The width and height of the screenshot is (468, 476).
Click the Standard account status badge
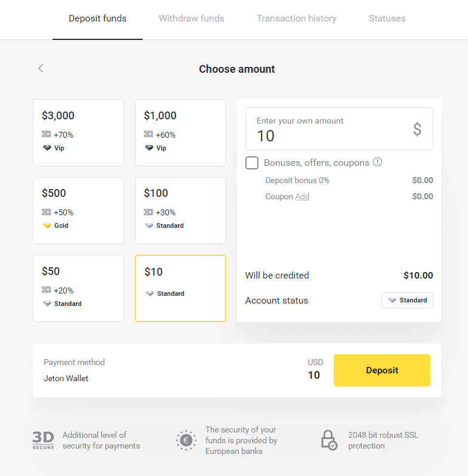(407, 300)
